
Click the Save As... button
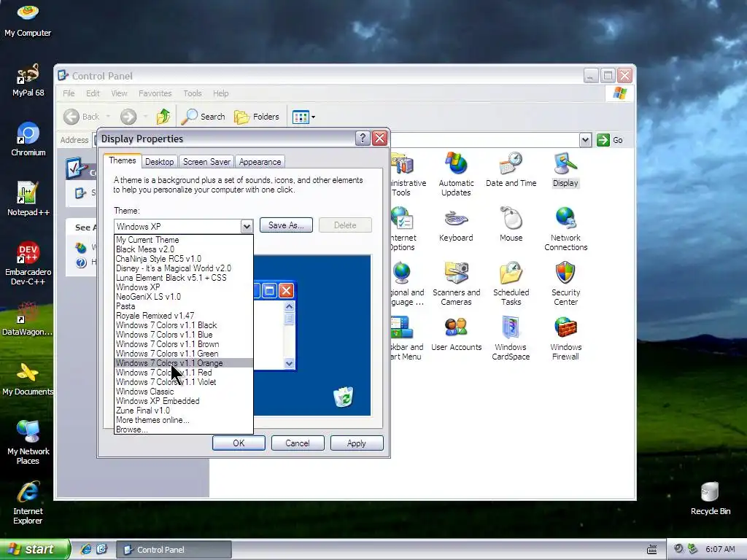(x=286, y=225)
